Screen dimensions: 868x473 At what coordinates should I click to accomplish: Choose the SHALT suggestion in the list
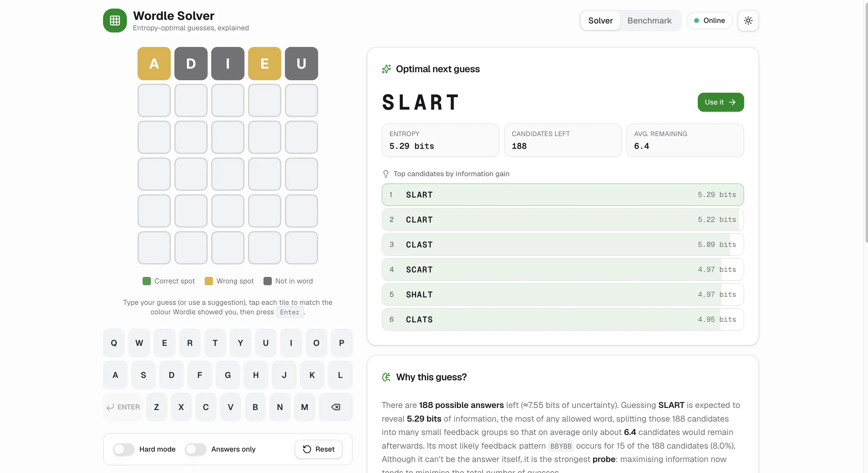(562, 294)
